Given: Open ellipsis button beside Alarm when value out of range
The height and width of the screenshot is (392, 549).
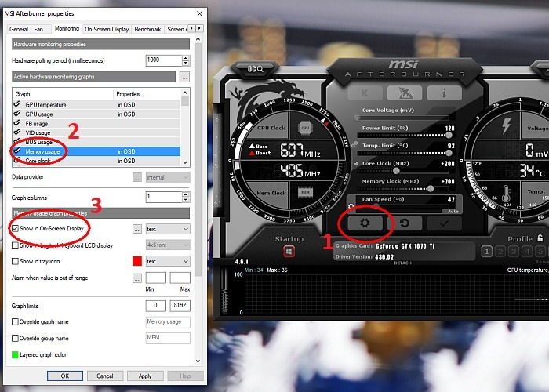Looking at the screenshot, I should click(x=137, y=278).
